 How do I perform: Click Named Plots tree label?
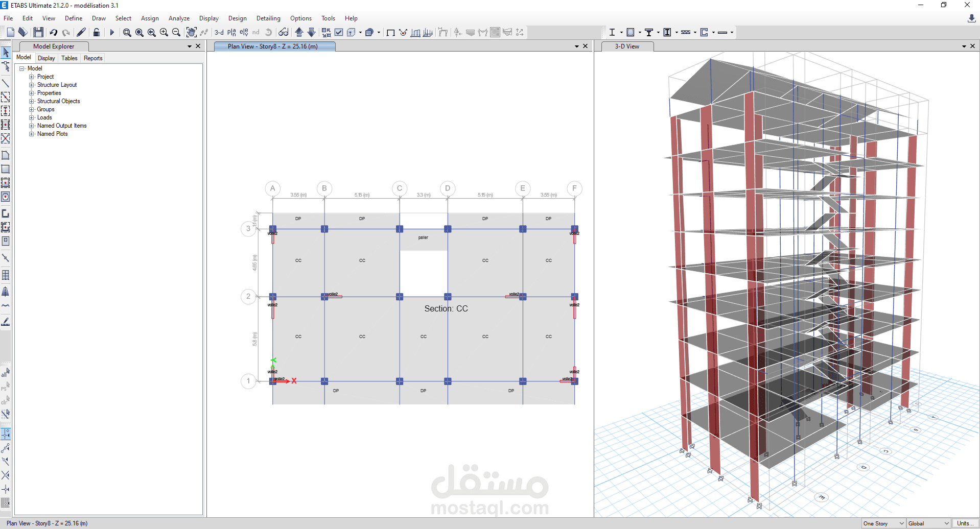pos(52,134)
